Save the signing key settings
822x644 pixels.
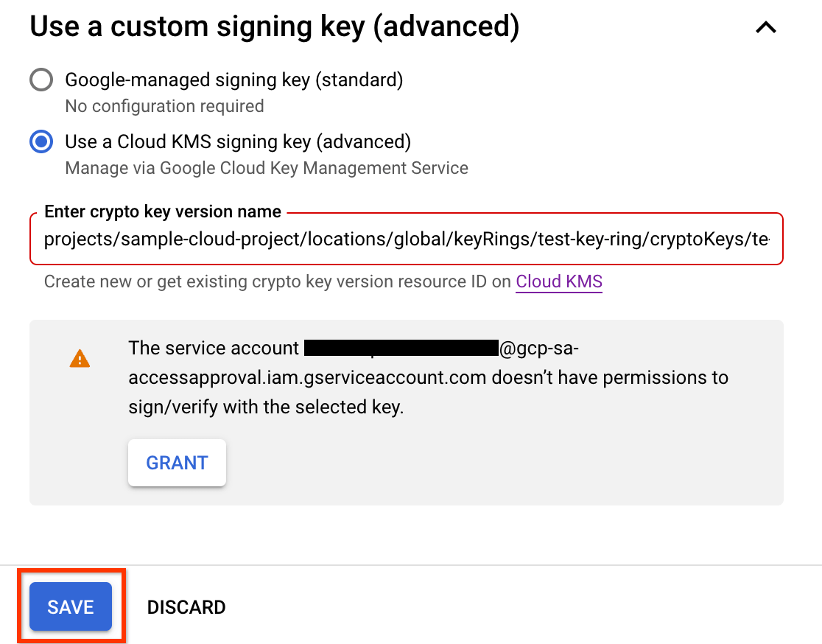(x=71, y=607)
